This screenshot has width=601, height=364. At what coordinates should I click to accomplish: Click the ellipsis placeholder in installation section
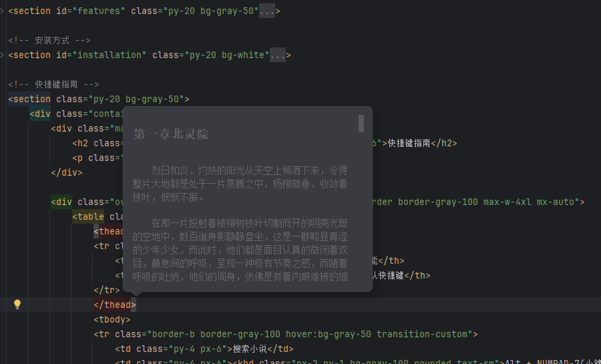point(277,55)
